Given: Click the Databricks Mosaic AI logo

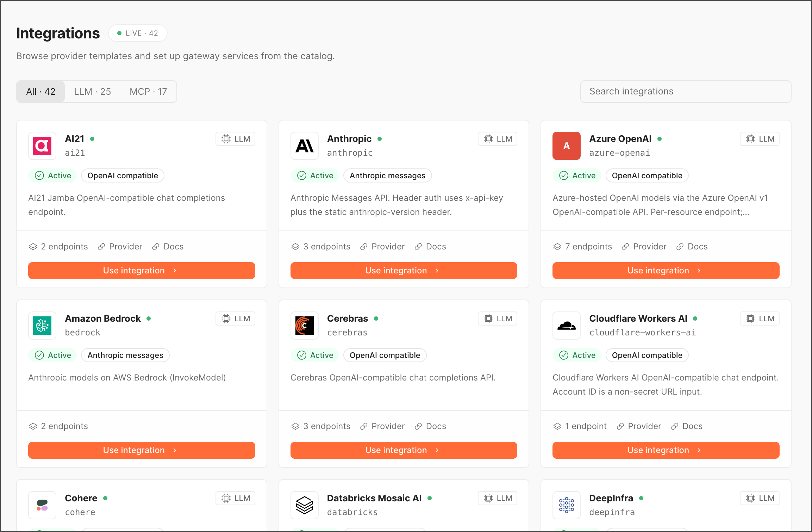Looking at the screenshot, I should tap(305, 505).
